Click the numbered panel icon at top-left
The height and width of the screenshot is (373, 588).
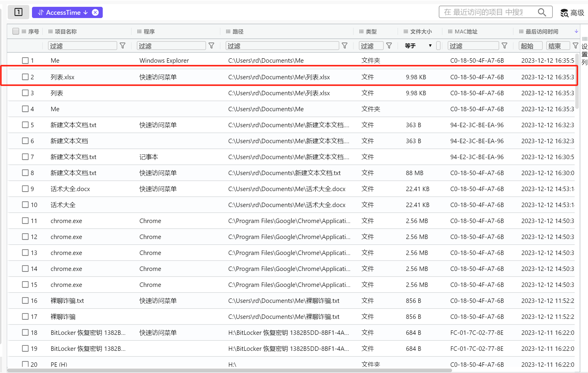pos(18,12)
